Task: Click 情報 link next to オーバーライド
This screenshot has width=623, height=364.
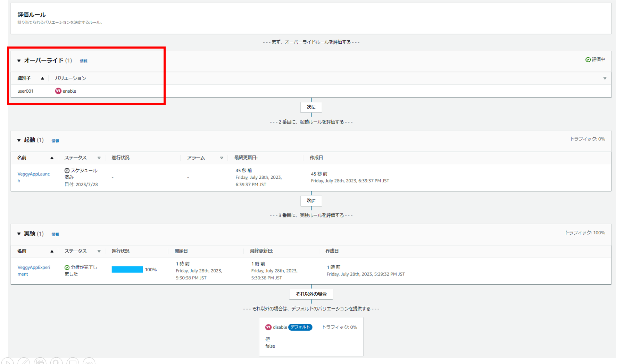Action: coord(84,61)
